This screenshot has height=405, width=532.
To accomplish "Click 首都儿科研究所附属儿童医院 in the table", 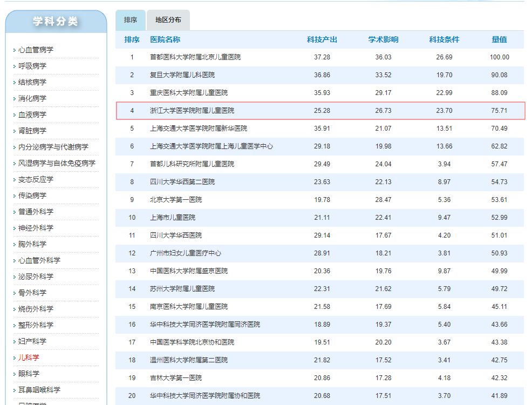I will 192,164.
